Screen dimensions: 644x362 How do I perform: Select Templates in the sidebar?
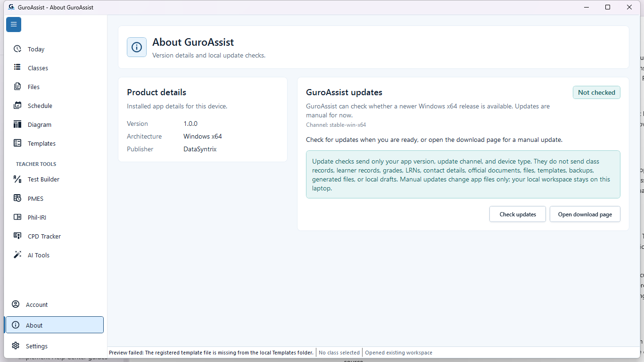click(54, 143)
